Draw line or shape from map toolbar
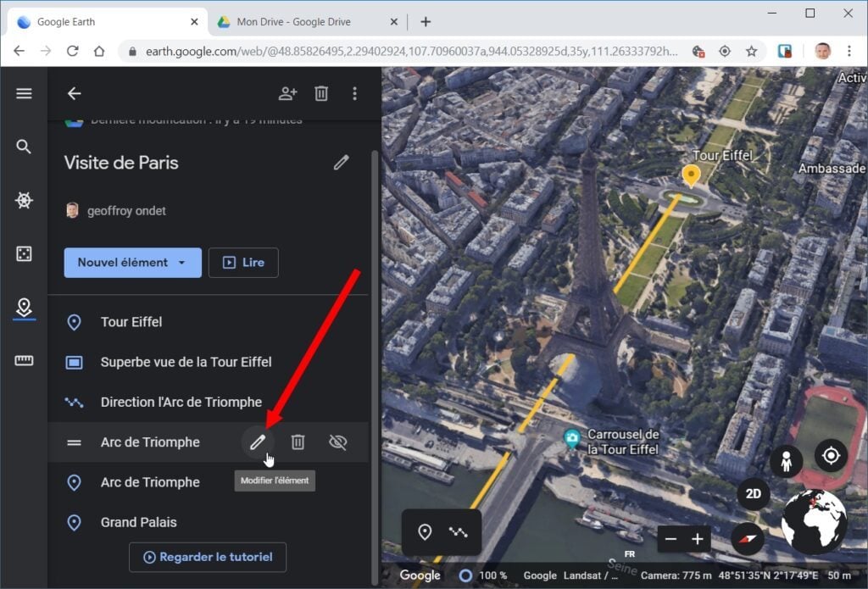The width and height of the screenshot is (868, 589). click(459, 532)
